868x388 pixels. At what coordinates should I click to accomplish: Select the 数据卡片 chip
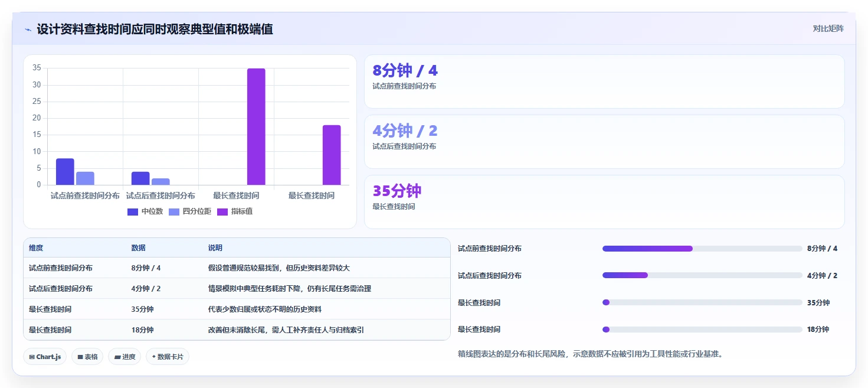coord(168,357)
